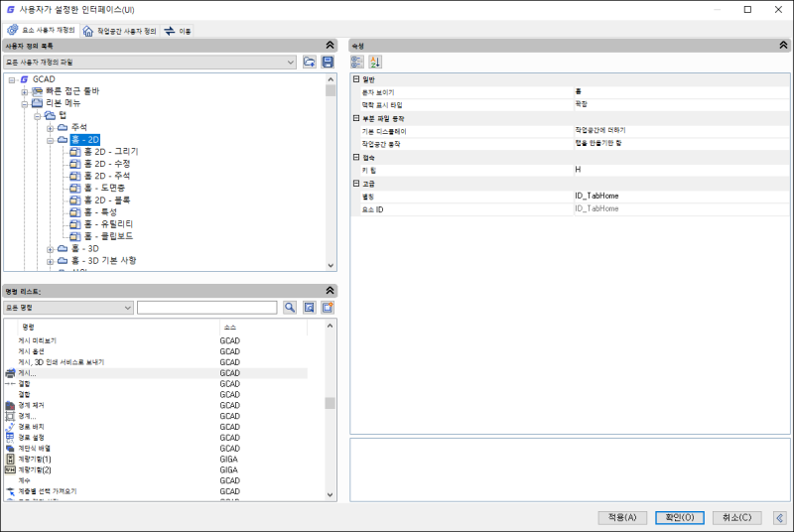This screenshot has height=532, width=794.
Task: Select the 홈 - 특성 tree item
Action: pos(100,212)
